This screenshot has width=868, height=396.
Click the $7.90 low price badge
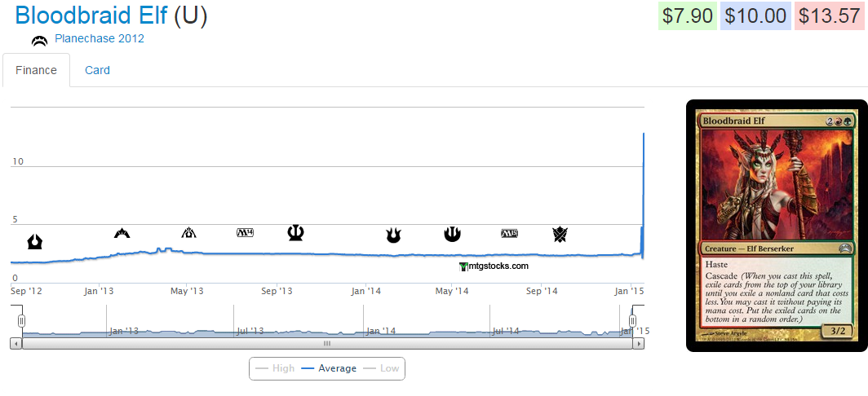[x=687, y=15]
